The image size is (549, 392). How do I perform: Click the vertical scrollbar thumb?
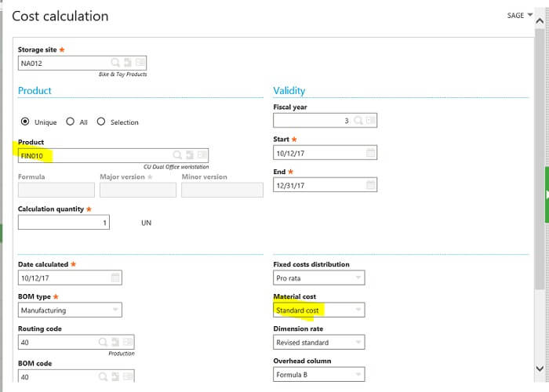[540, 159]
